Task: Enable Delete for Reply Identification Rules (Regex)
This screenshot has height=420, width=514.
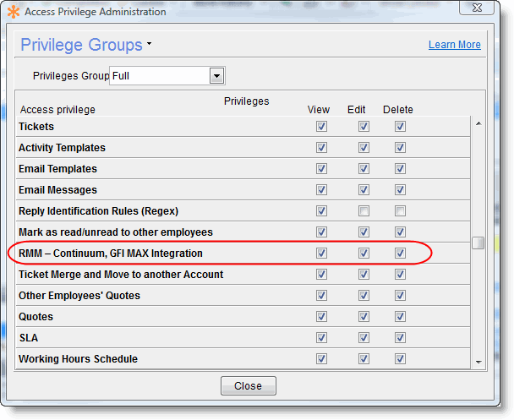Action: click(x=400, y=211)
